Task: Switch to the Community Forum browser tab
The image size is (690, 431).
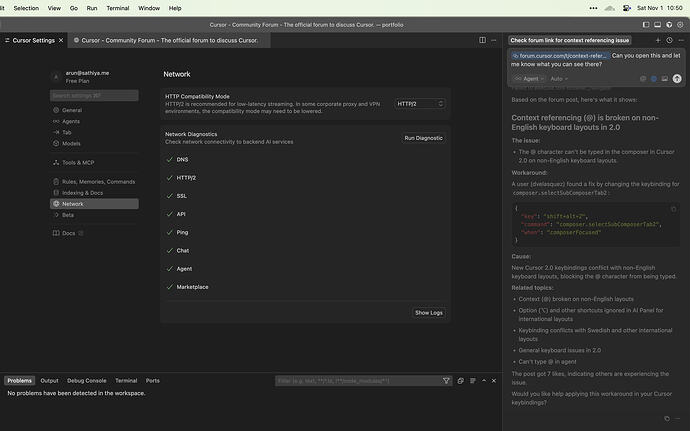Action: coord(169,41)
